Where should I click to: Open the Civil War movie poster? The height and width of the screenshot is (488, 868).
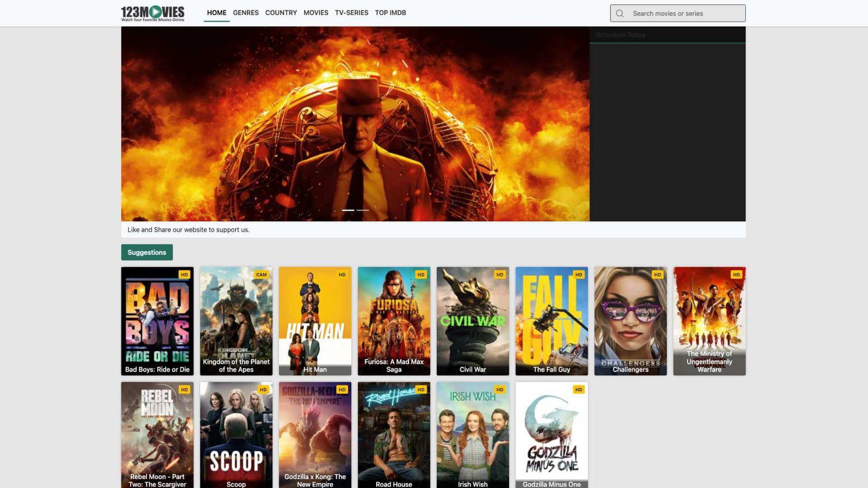pyautogui.click(x=473, y=321)
